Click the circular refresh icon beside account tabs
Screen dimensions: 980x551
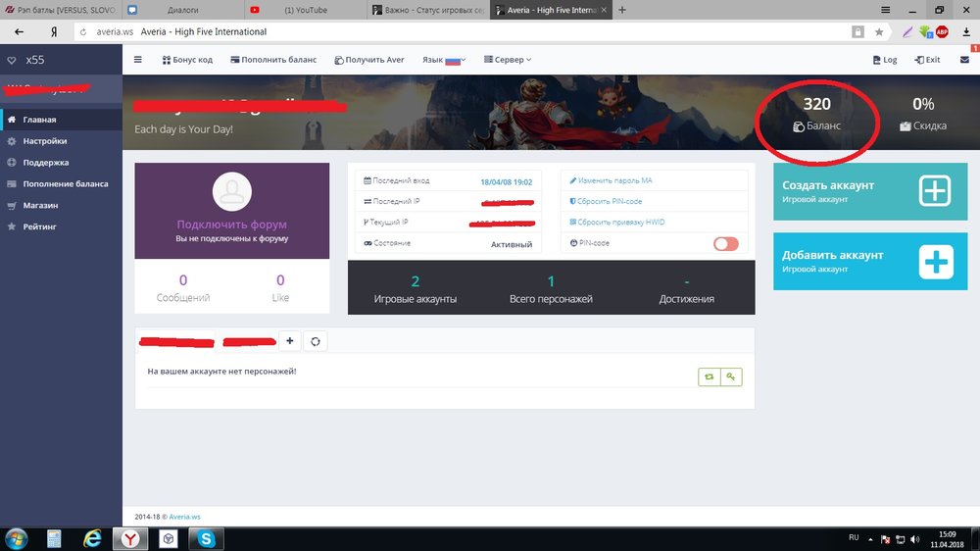point(316,341)
